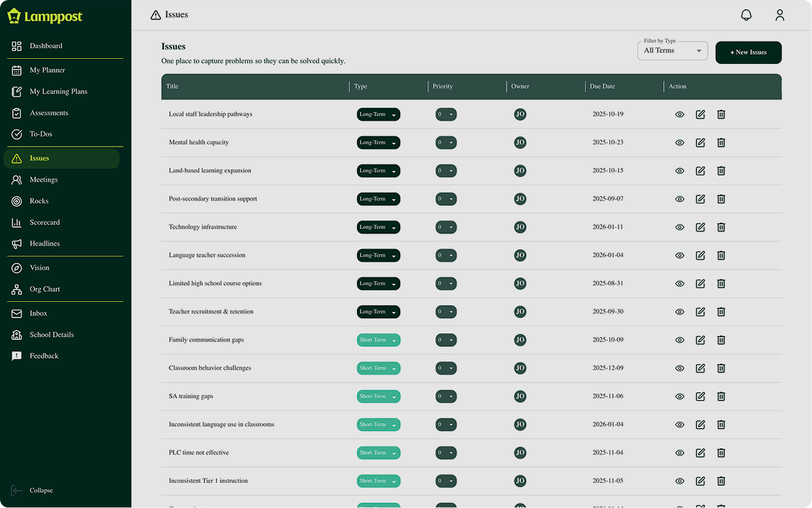Image resolution: width=812 pixels, height=508 pixels.
Task: Open the Scorecard section icon
Action: [16, 222]
